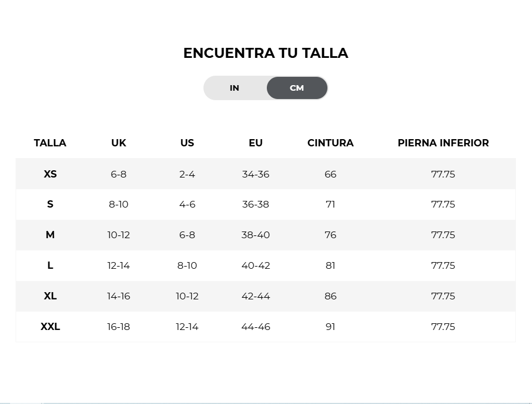The image size is (532, 404).
Task: Click UK size 16-18 cell
Action: (118, 327)
